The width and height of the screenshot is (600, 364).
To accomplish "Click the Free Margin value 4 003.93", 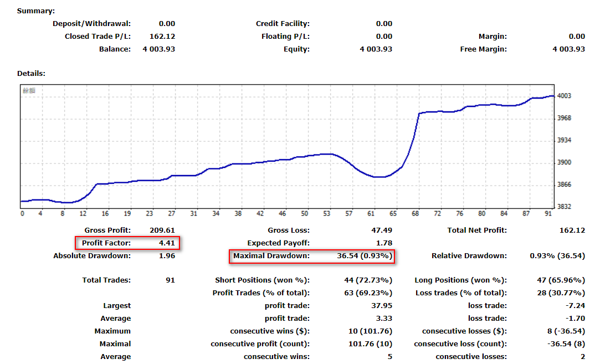I will click(x=568, y=49).
